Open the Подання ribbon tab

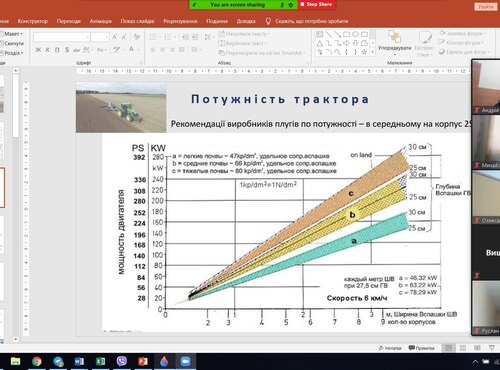tap(217, 21)
